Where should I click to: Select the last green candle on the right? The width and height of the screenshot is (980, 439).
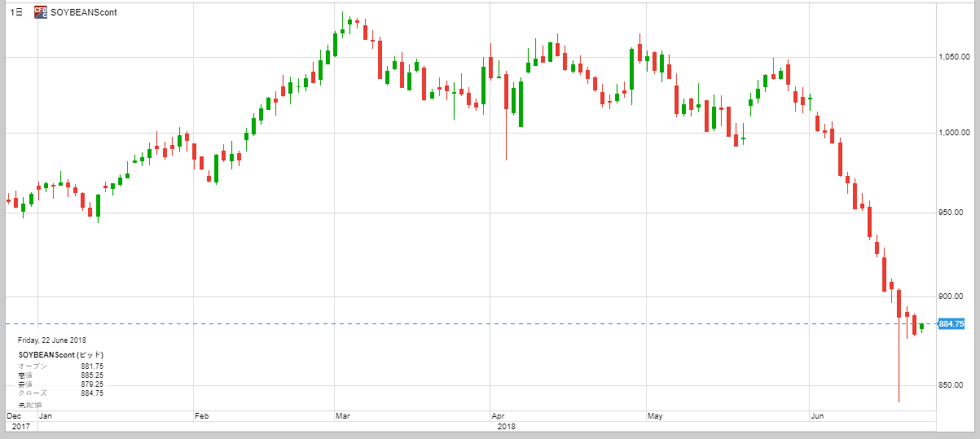pos(921,327)
